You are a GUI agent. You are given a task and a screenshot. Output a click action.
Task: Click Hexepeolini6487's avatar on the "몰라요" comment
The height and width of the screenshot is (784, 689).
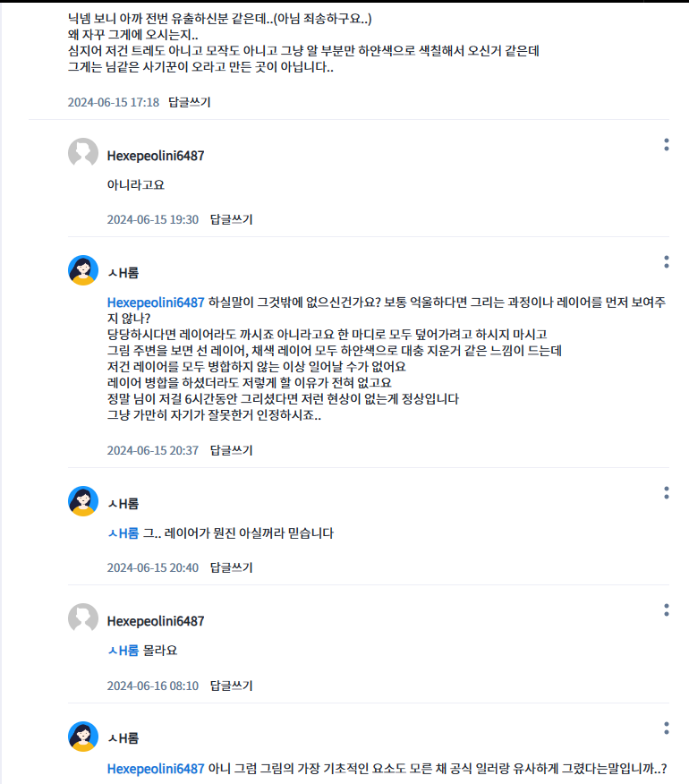click(83, 619)
